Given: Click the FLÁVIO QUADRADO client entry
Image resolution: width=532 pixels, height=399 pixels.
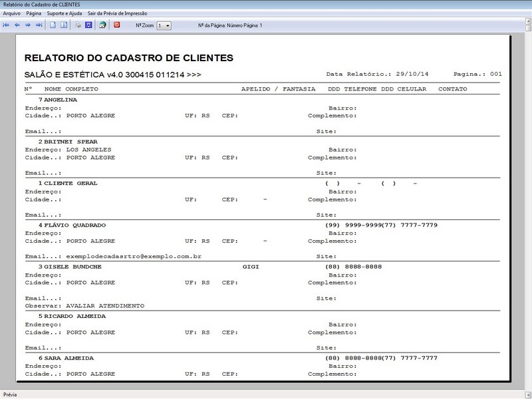Looking at the screenshot, I should click(x=74, y=225).
